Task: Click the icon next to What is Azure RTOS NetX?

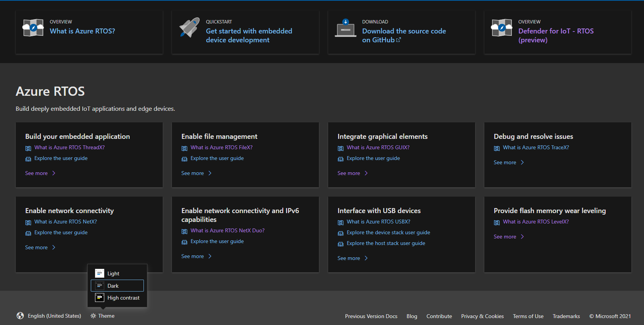Action: (x=28, y=222)
